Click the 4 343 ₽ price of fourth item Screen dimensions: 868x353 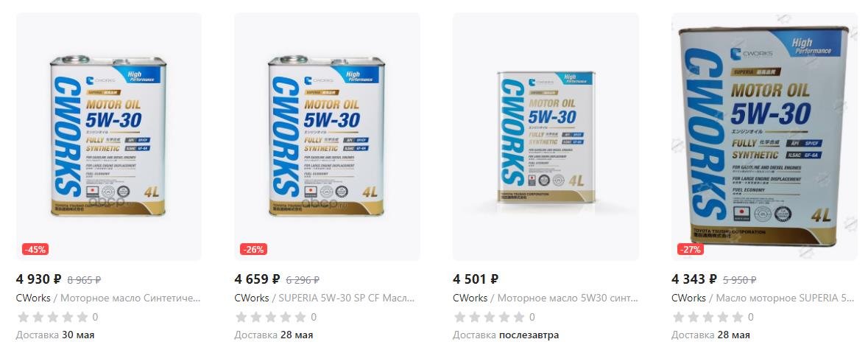tap(694, 279)
